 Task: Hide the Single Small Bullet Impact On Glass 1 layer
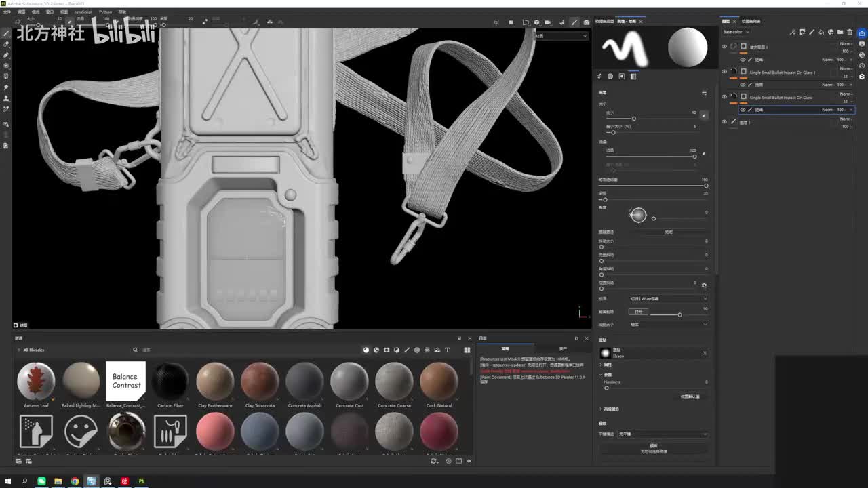click(x=724, y=72)
